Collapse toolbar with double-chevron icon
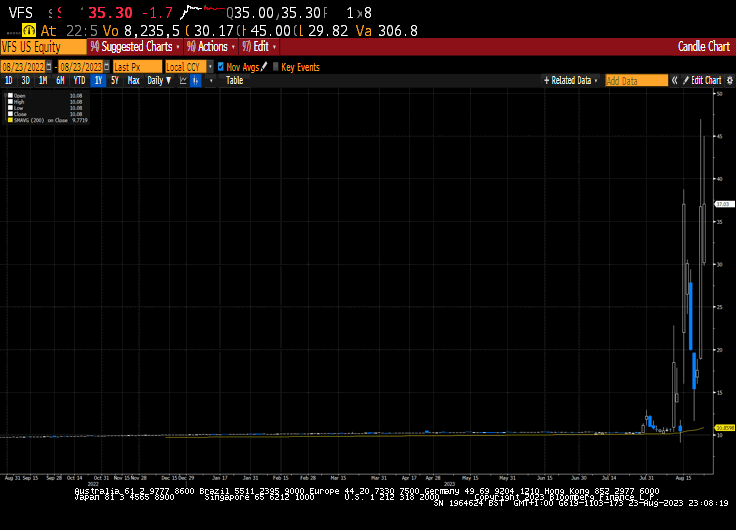Image resolution: width=736 pixels, height=530 pixels. pos(674,81)
